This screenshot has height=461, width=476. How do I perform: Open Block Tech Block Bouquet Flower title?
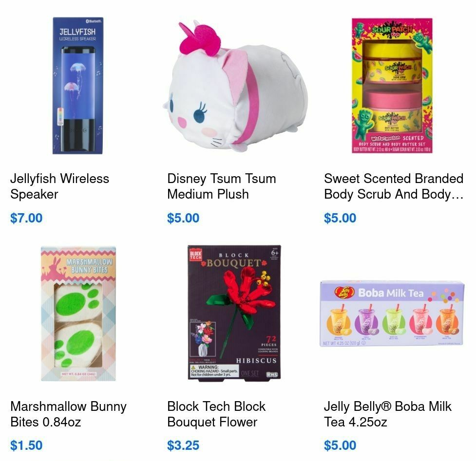216,414
